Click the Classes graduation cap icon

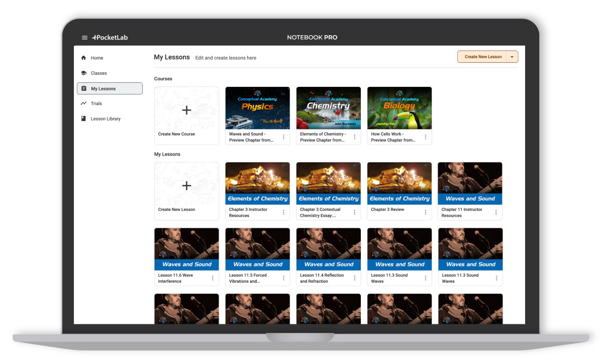(x=83, y=73)
